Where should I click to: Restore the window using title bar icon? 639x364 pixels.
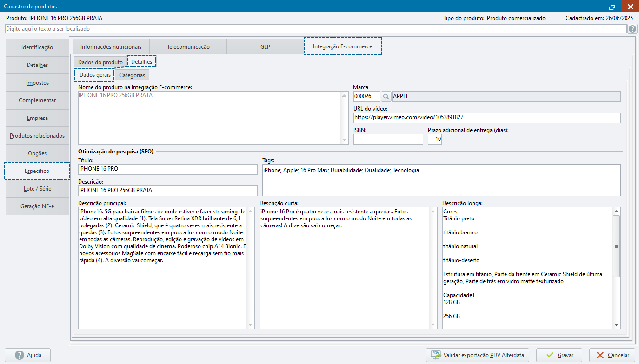pos(612,7)
